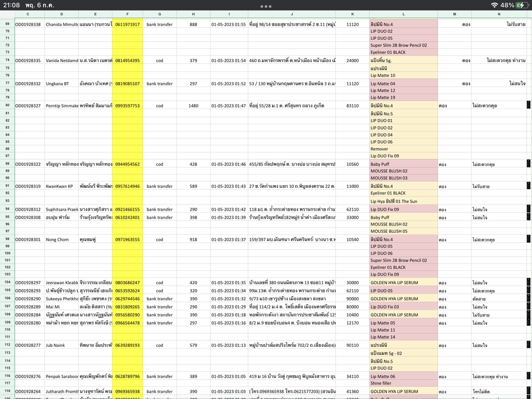Select product cell Lip Matte 14
Viewport: 532px width, 399px height.
(x=403, y=337)
